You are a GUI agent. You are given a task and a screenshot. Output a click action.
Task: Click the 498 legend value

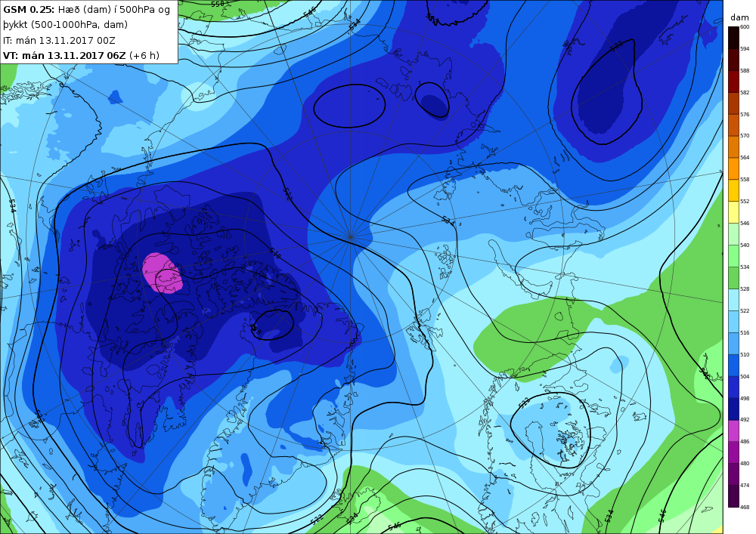point(745,398)
